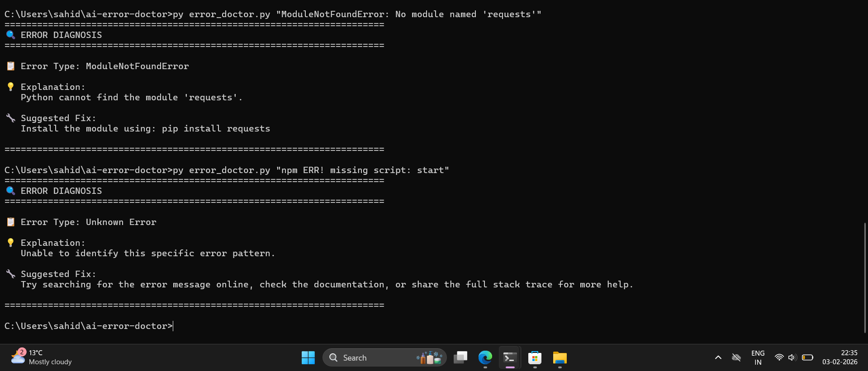Screen dimensions: 868x371
Task: Click text 'Error Type: ModuleNotFoundError'
Action: tap(105, 66)
